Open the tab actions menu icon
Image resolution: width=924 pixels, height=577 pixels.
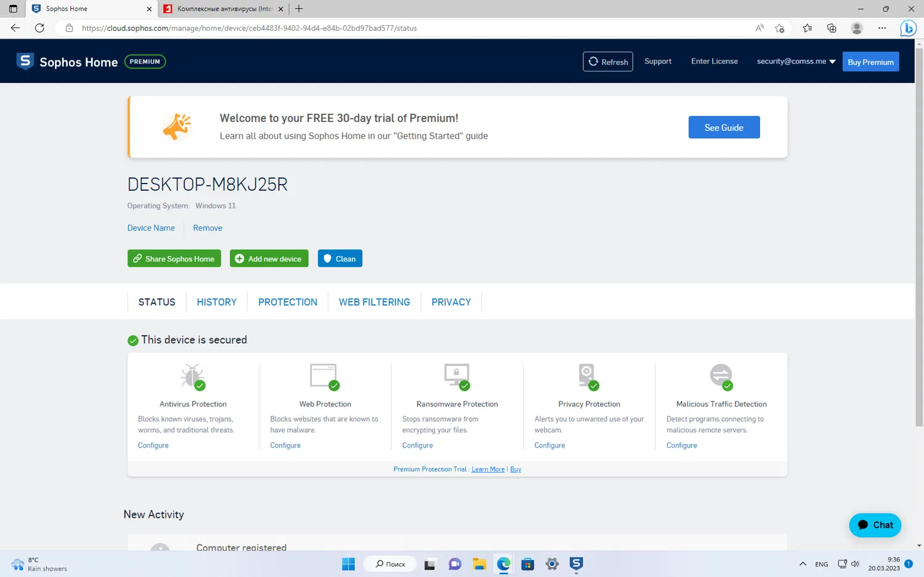click(13, 9)
